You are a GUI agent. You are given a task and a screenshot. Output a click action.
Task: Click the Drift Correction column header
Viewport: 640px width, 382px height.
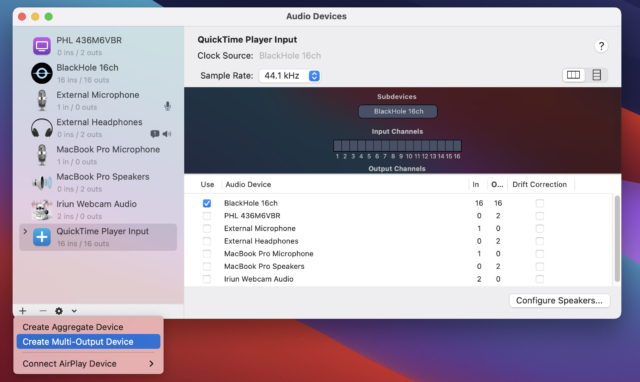540,184
